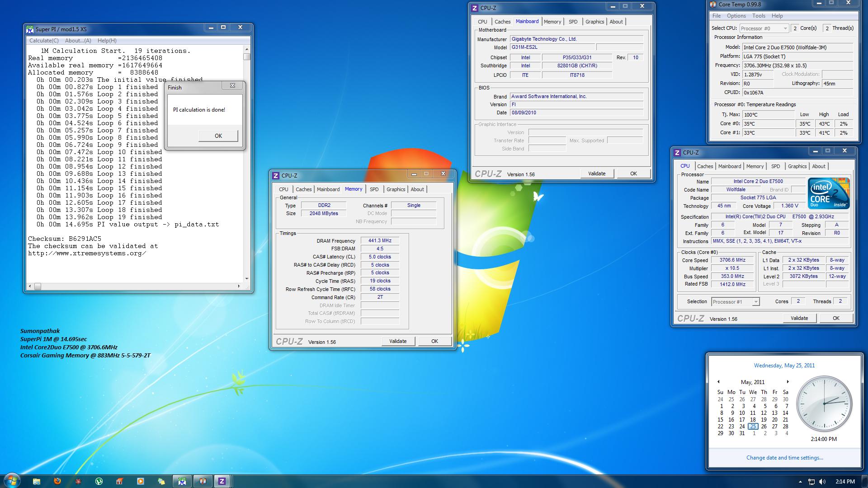The image size is (868, 488).
Task: Click the DRAM Frequency value 441.3 MHz
Action: coord(380,241)
